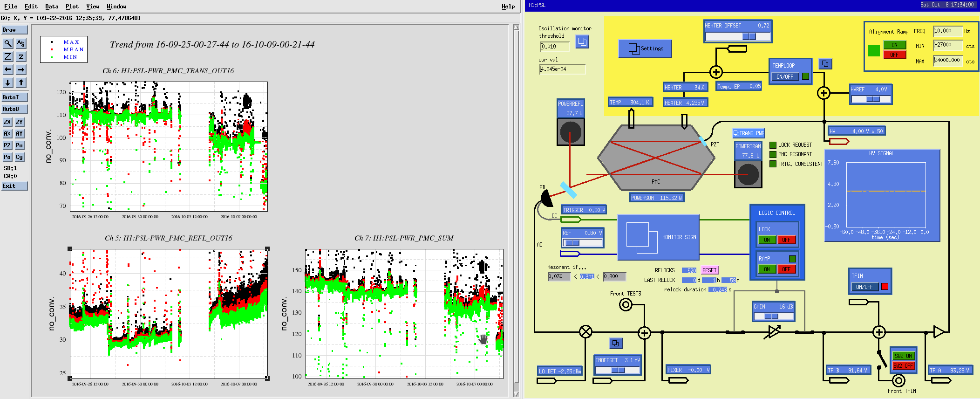Pan left with the left arrow icon
The image size is (980, 399).
coord(8,69)
